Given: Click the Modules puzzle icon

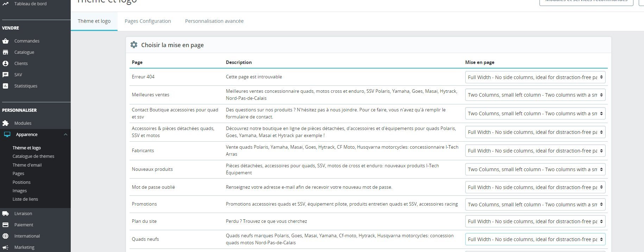Looking at the screenshot, I should coord(5,123).
